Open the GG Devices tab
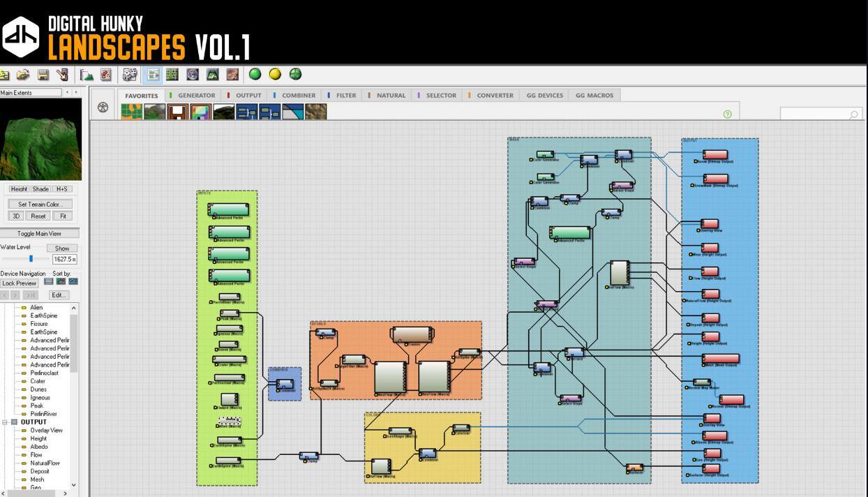This screenshot has width=868, height=497. pyautogui.click(x=544, y=96)
